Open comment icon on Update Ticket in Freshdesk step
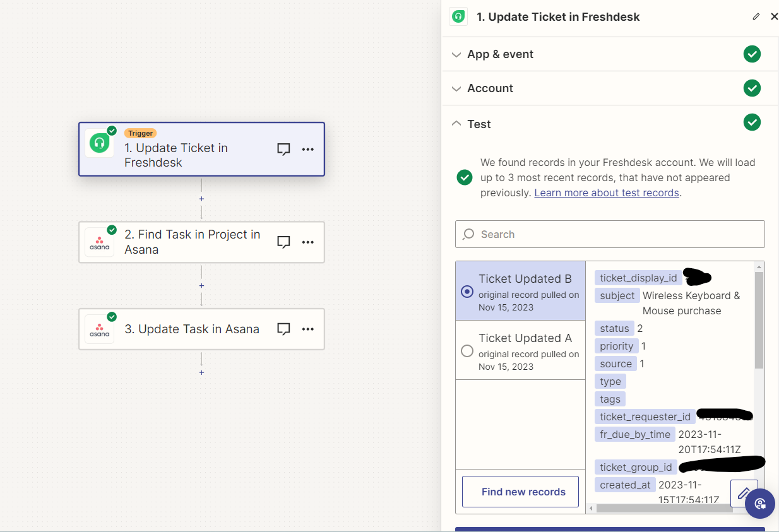 [283, 150]
